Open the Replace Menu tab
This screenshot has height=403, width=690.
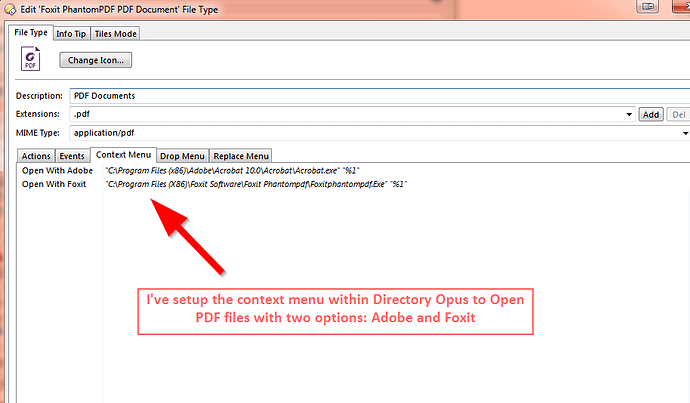(241, 156)
